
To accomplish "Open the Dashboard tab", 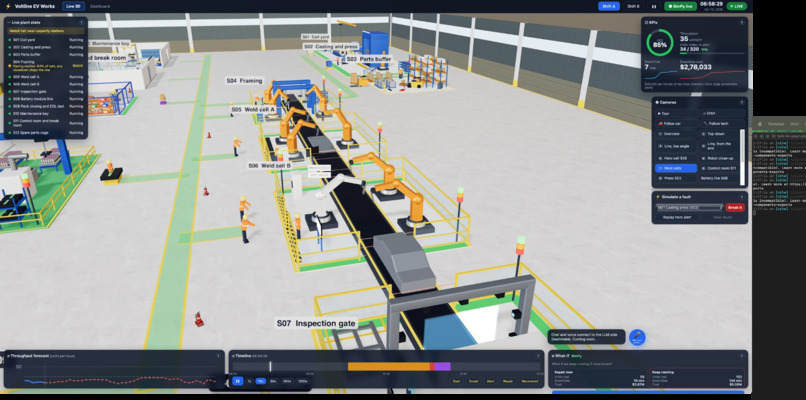I will [100, 6].
